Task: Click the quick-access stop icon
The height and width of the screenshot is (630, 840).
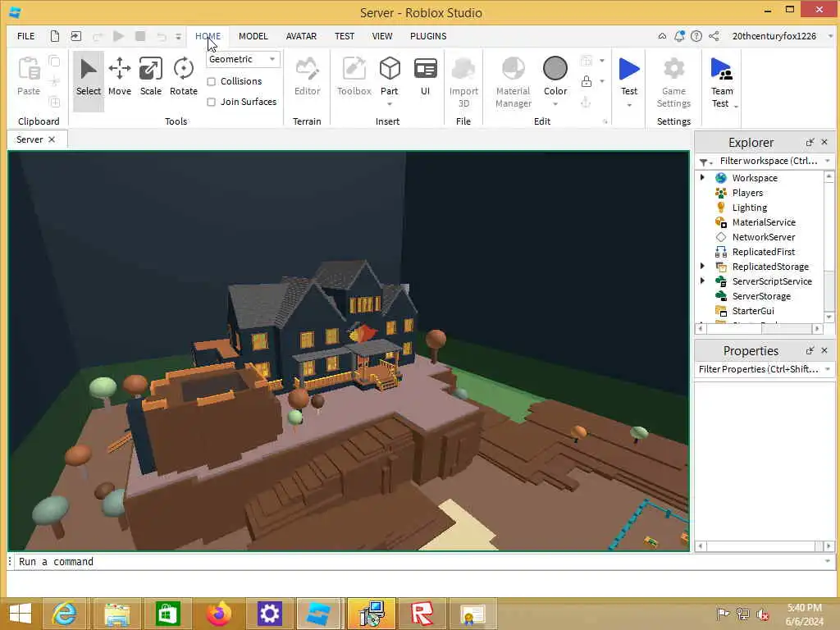Action: [140, 36]
